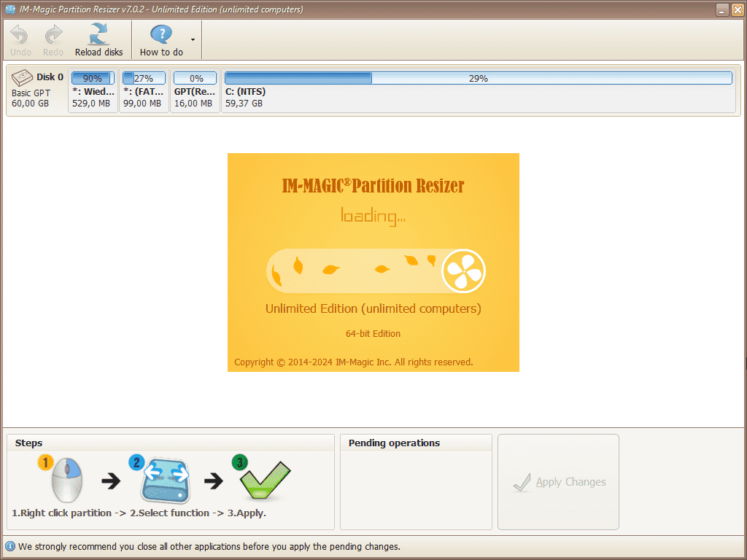Click the 'Basic GPT' disk label
The width and height of the screenshot is (747, 560).
(31, 93)
